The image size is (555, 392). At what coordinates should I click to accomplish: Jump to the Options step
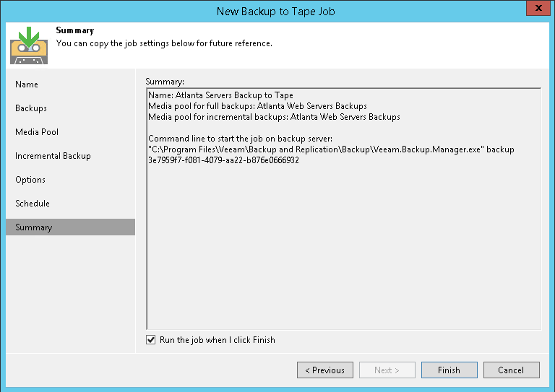30,180
